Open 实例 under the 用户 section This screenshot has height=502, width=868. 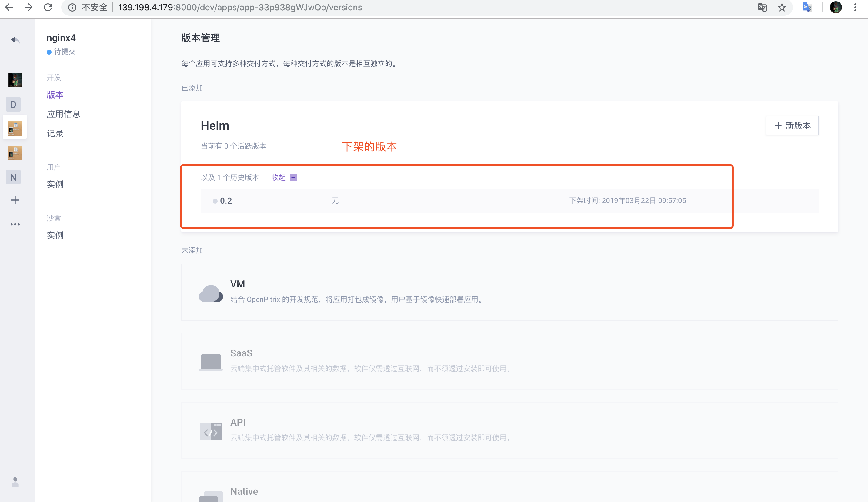click(55, 184)
